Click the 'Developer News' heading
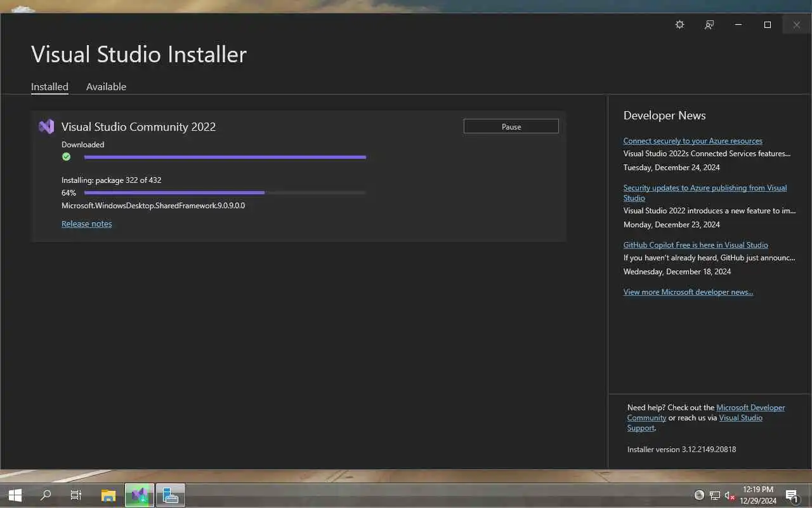812x508 pixels. (x=664, y=116)
